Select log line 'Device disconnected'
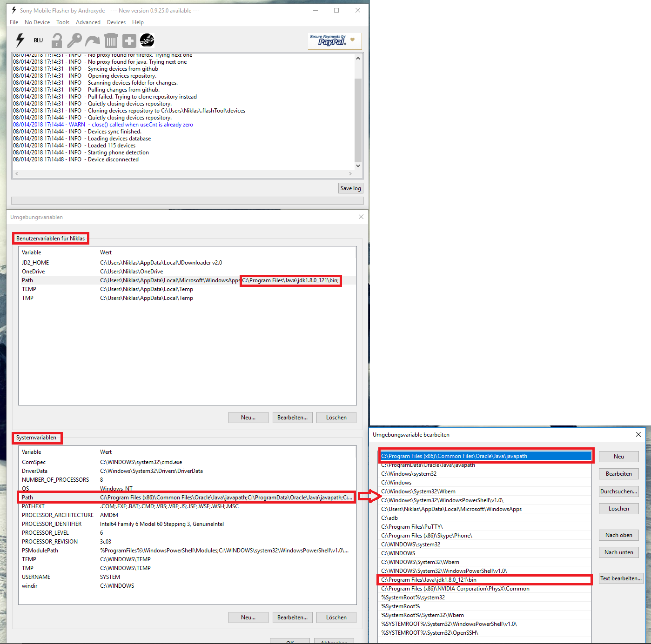Screen dimensions: 651x644 coord(76,159)
